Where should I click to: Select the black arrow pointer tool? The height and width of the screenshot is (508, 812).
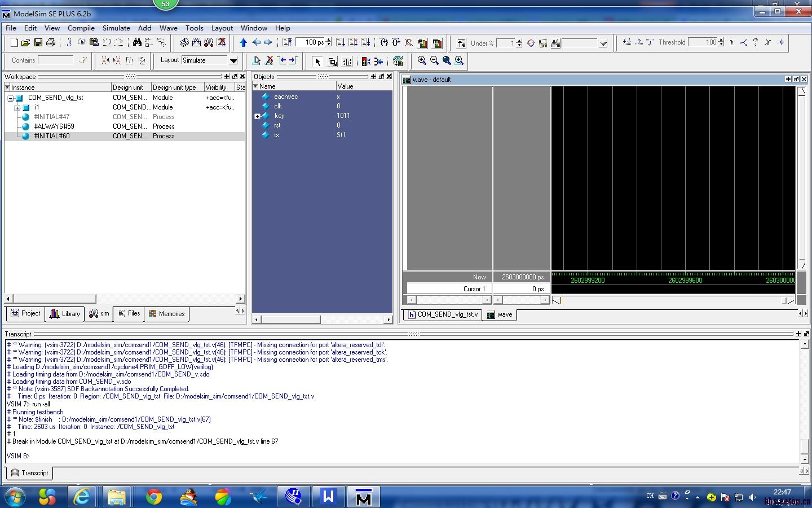coord(317,62)
